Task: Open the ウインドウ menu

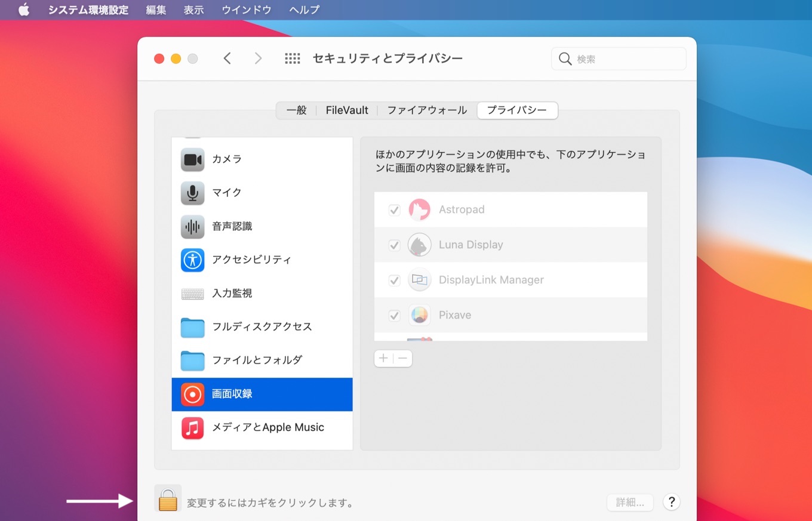Action: (x=246, y=10)
